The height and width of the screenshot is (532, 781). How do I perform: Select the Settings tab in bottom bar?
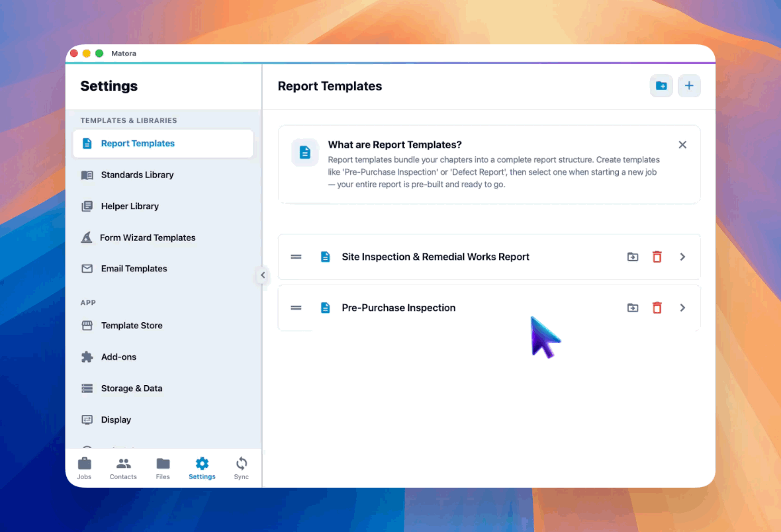click(202, 468)
